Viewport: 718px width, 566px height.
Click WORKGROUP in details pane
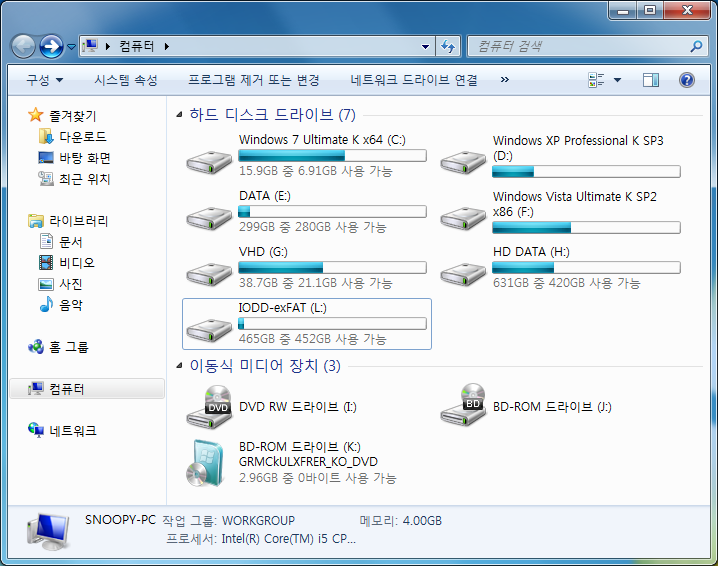(258, 521)
